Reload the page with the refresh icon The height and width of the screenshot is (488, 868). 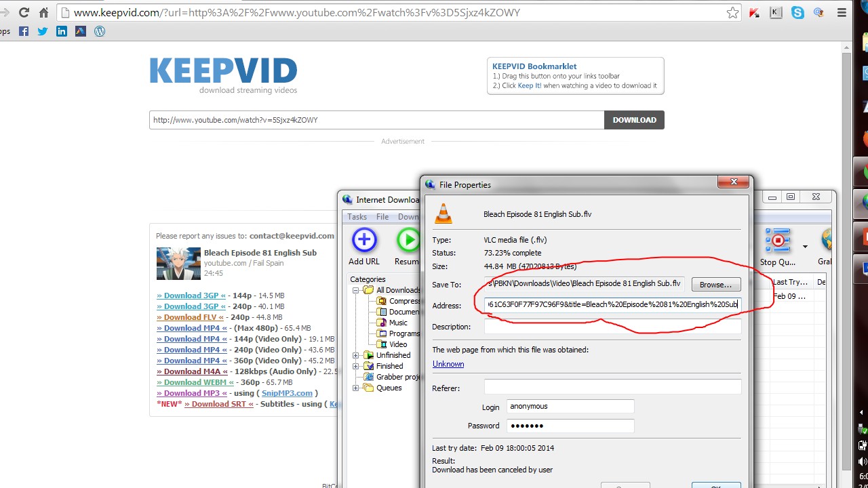point(24,13)
